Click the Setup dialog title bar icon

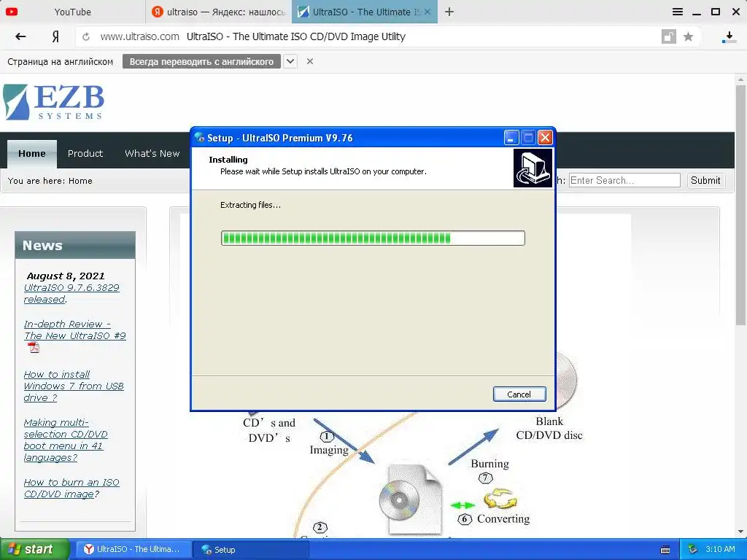(199, 138)
